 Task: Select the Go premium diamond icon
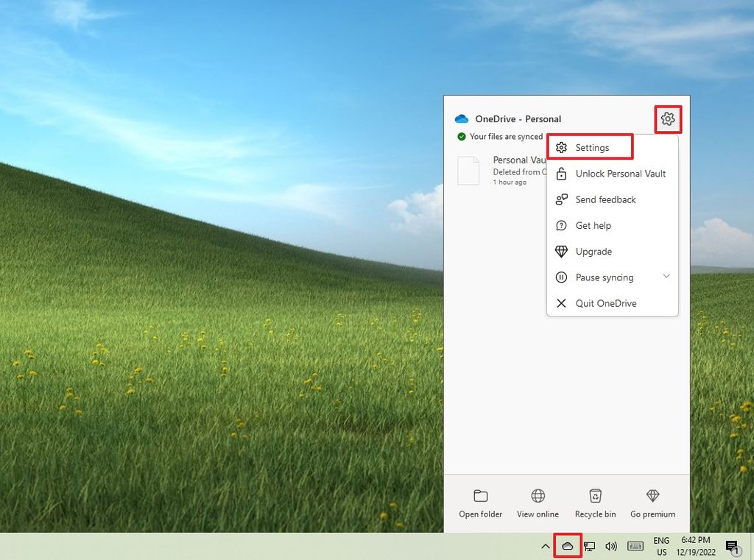[x=652, y=497]
